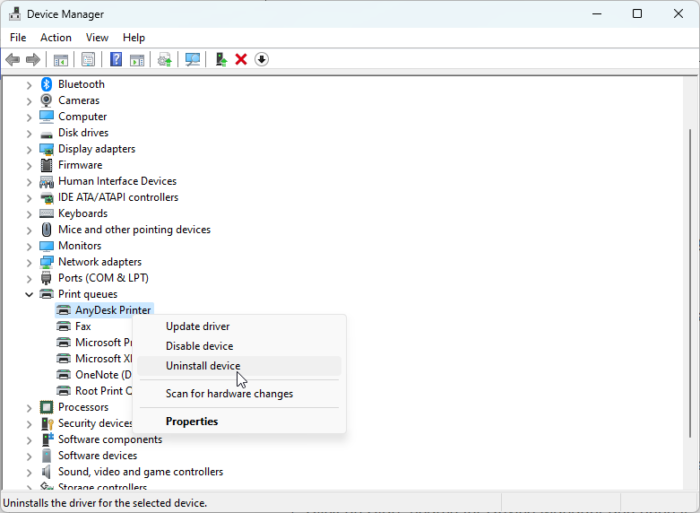Screen dimensions: 700x513
Task: Click the Update device driver toolbar icon
Action: click(x=221, y=59)
